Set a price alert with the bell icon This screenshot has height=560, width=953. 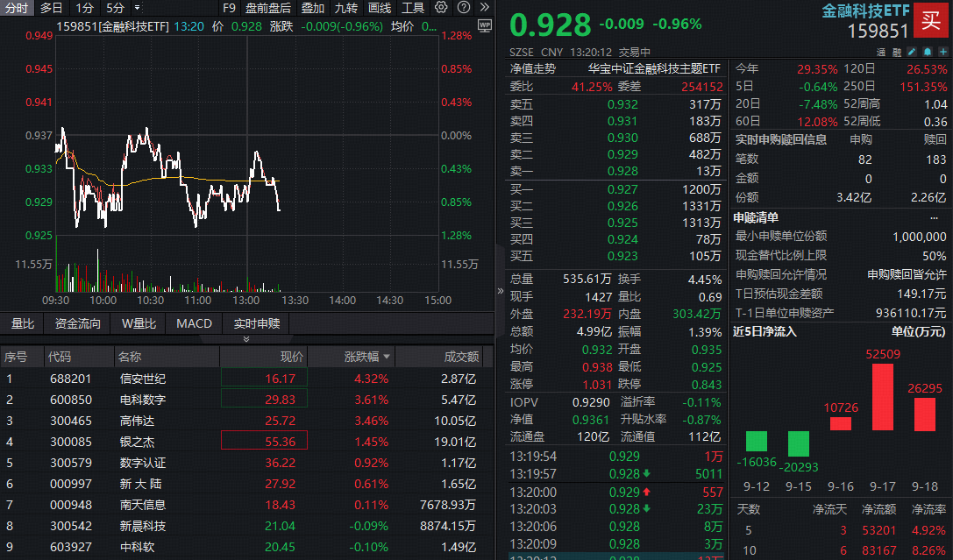coord(928,52)
